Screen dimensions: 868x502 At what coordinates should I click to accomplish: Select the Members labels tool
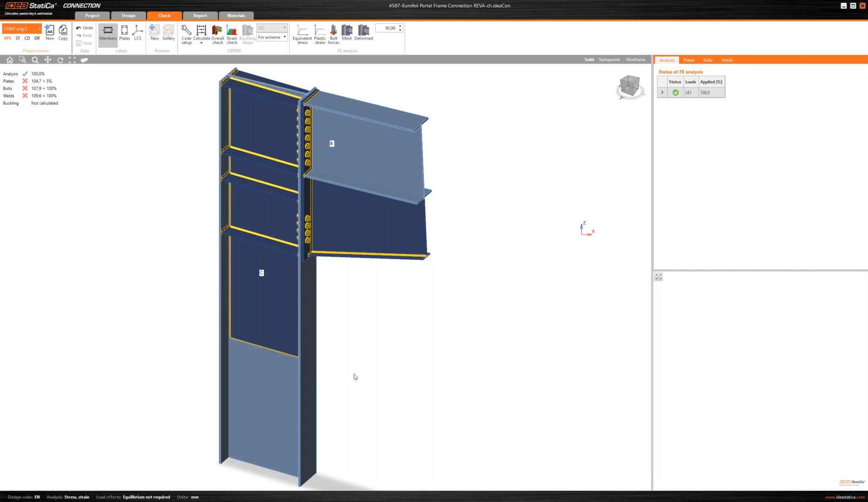[107, 33]
